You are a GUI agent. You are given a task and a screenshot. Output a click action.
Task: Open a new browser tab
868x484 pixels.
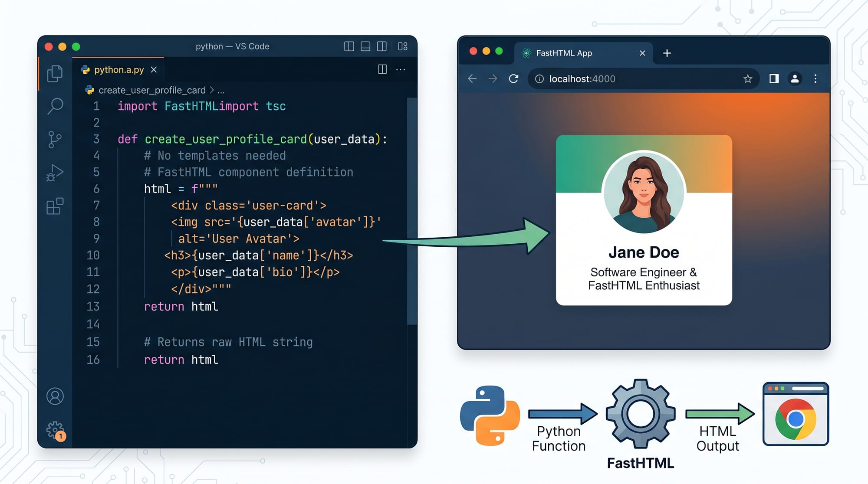(667, 53)
